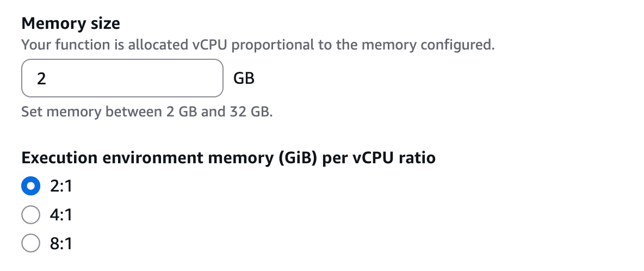644x271 pixels.
Task: Click the '2:1' option label text
Action: click(61, 187)
